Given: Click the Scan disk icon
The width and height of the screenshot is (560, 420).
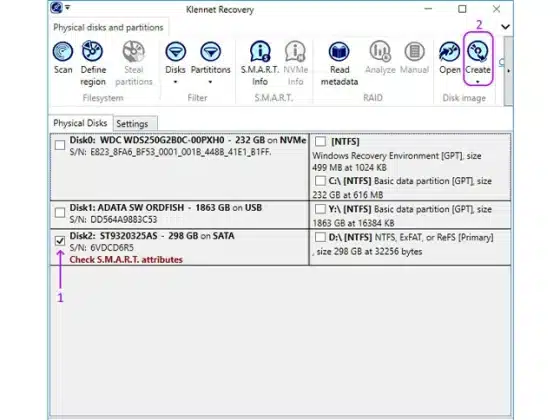Looking at the screenshot, I should (63, 51).
